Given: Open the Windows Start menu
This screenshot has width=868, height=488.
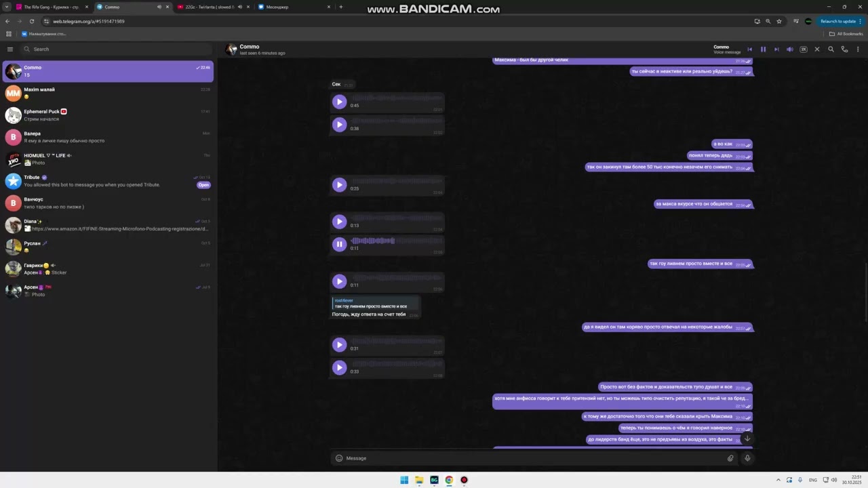Looking at the screenshot, I should tap(404, 480).
